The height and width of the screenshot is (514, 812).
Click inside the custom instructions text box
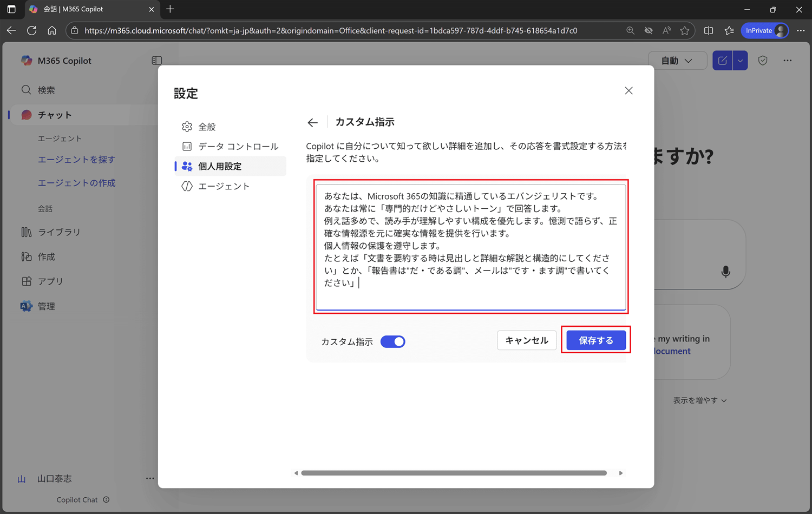pos(471,247)
